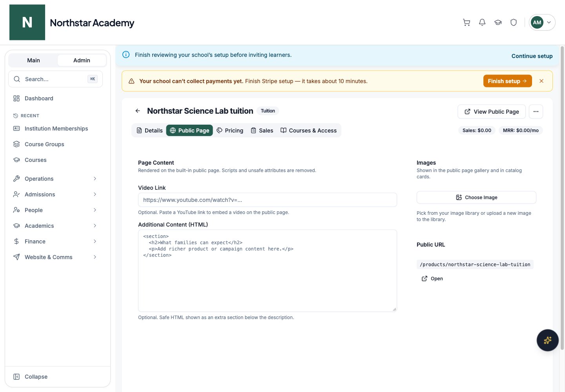Switch to the Admin tab
The width and height of the screenshot is (565, 392).
click(x=82, y=60)
